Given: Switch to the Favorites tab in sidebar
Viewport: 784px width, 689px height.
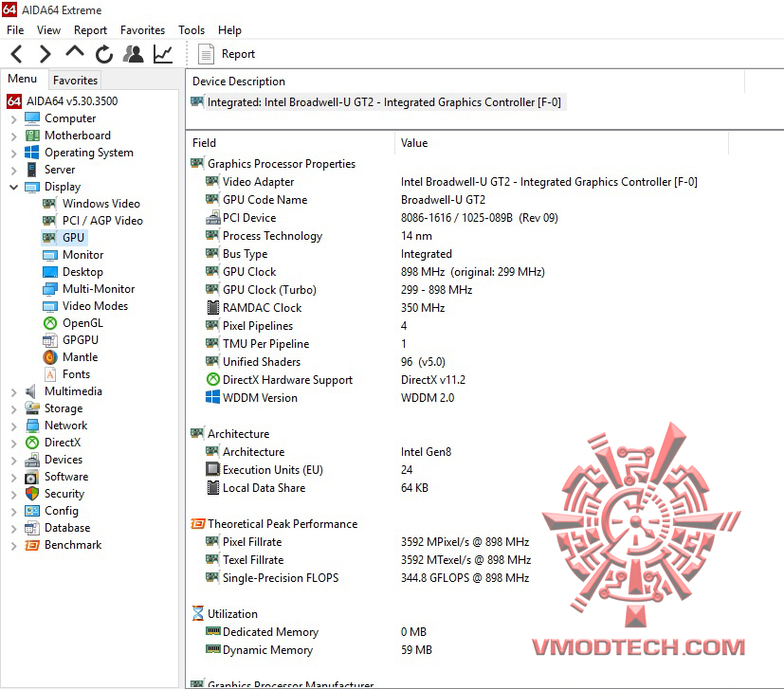Looking at the screenshot, I should (x=75, y=80).
